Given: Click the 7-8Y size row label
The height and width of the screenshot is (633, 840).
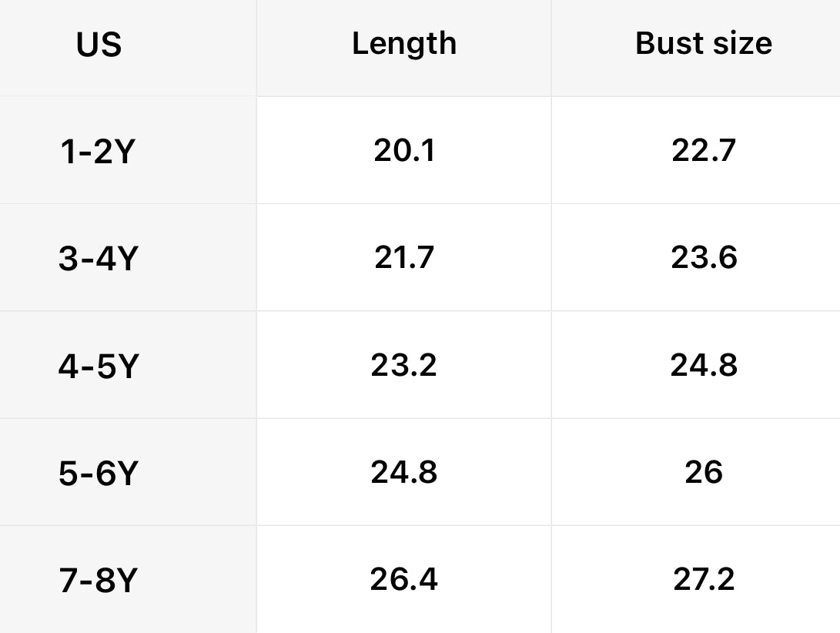Looking at the screenshot, I should 97,581.
